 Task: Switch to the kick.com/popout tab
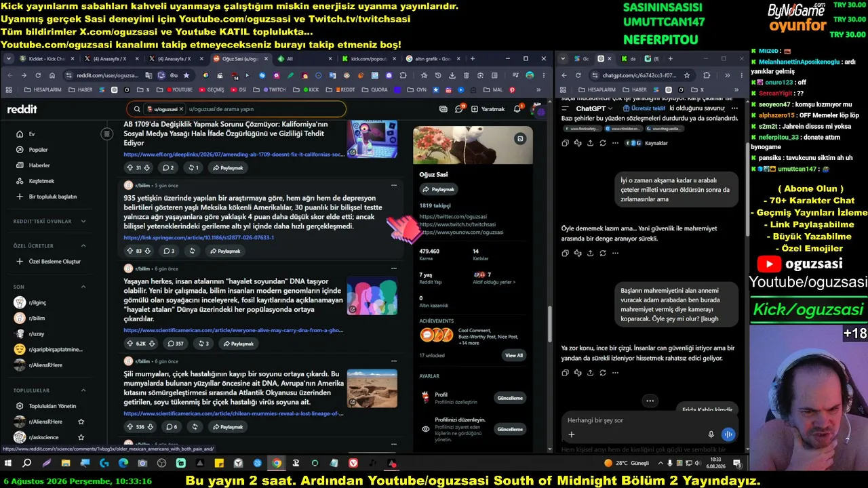coord(368,59)
